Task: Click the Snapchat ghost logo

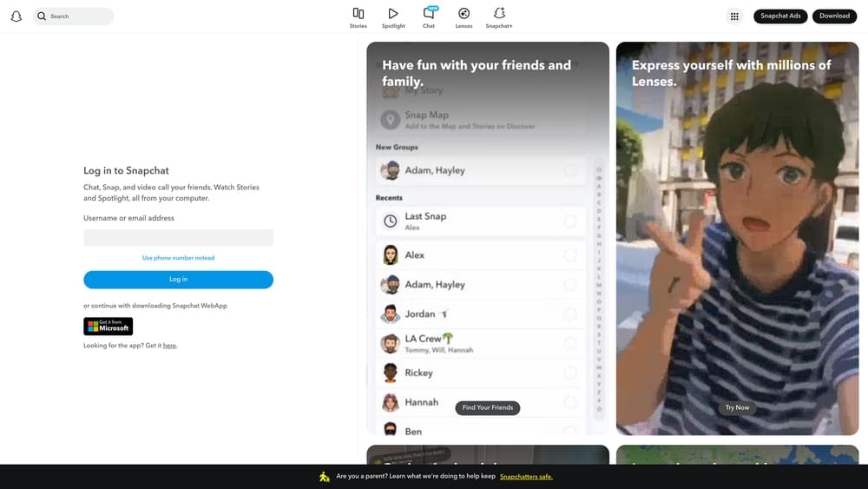Action: 16,17
